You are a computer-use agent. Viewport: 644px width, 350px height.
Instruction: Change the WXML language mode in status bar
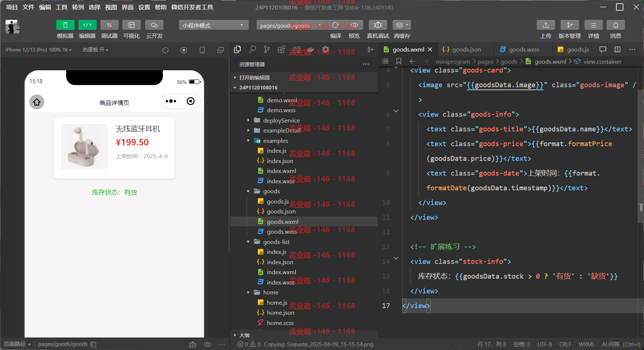coord(586,344)
